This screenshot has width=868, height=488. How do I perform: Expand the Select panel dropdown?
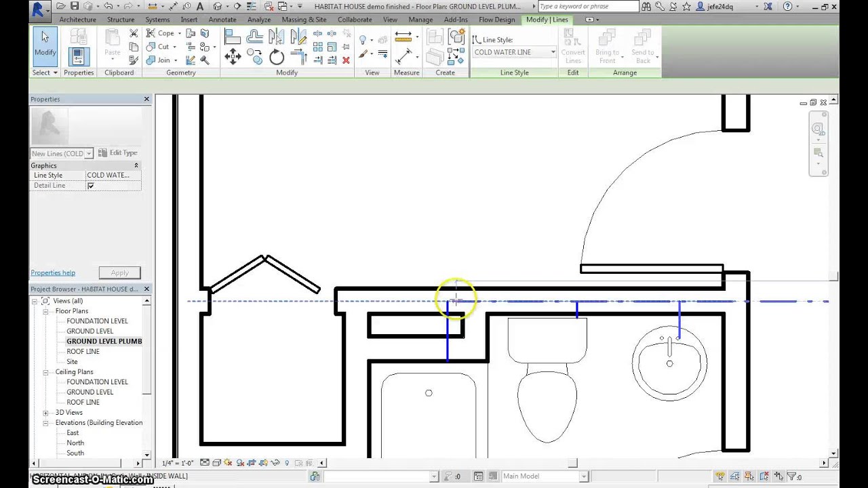pos(45,73)
